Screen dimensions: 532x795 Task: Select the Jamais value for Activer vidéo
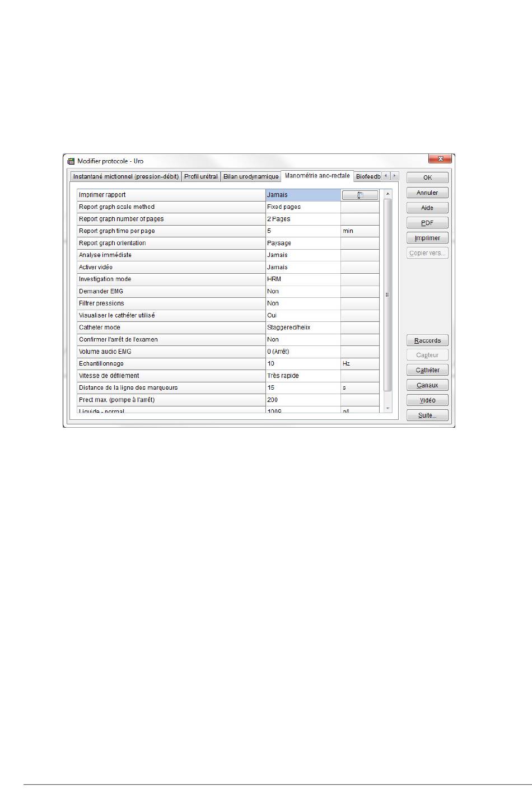click(x=303, y=267)
